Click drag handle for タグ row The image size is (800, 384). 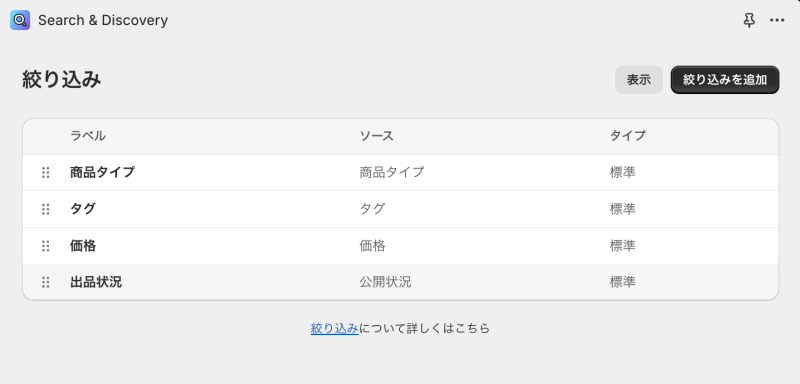tap(45, 209)
